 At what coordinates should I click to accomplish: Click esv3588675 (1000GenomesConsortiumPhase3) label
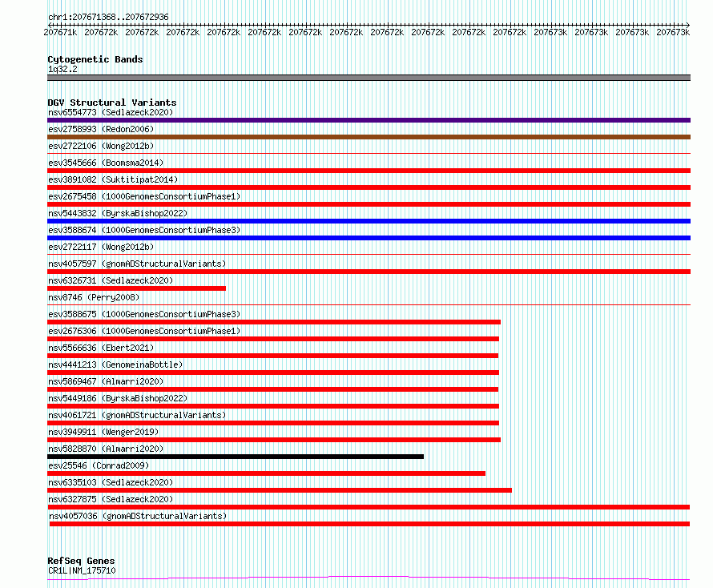(144, 314)
